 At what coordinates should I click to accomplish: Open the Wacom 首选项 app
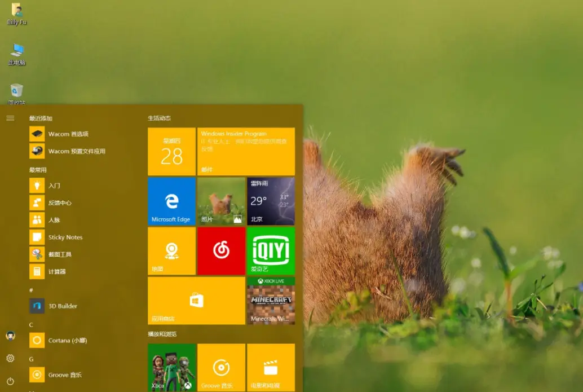(x=68, y=134)
